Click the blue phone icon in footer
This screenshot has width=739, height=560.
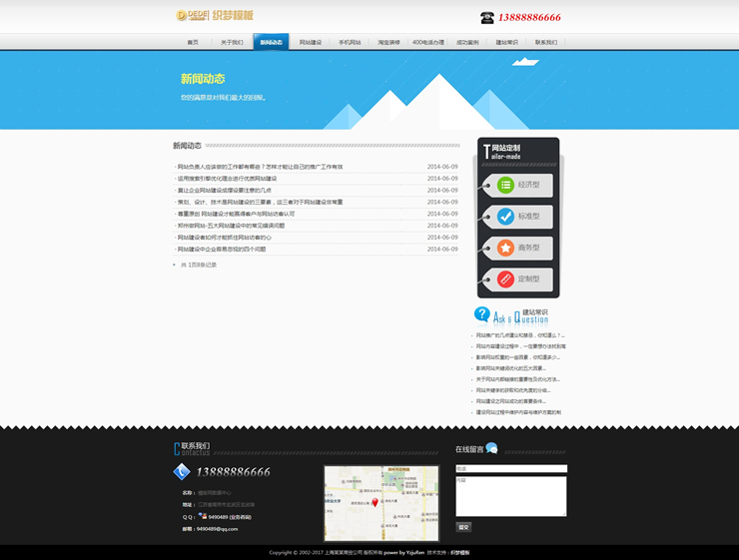[x=182, y=472]
